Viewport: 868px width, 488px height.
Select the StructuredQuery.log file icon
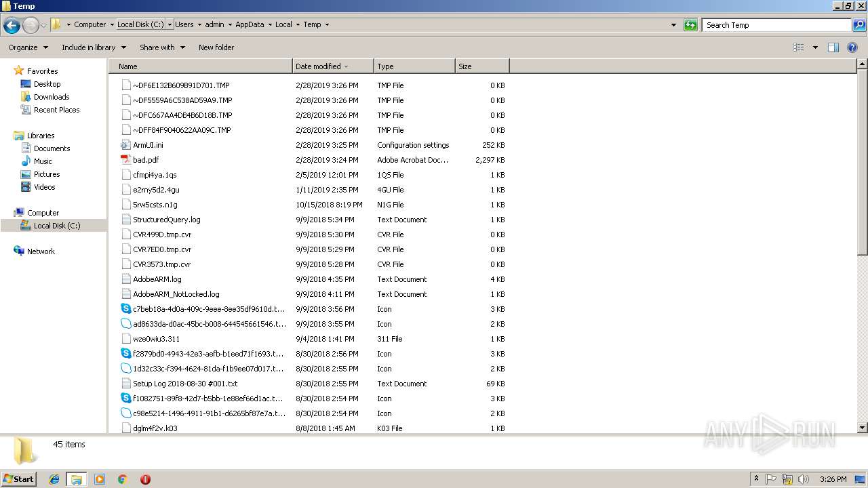coord(125,220)
